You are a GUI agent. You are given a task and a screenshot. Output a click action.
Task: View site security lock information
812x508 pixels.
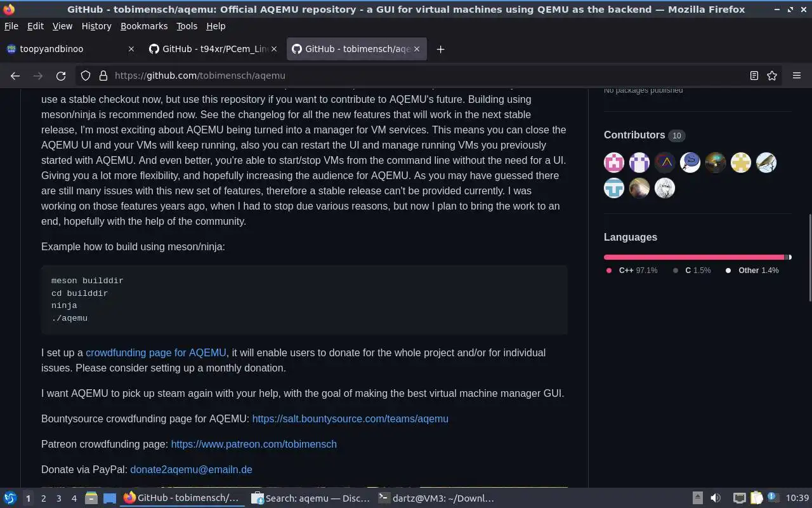pos(103,76)
